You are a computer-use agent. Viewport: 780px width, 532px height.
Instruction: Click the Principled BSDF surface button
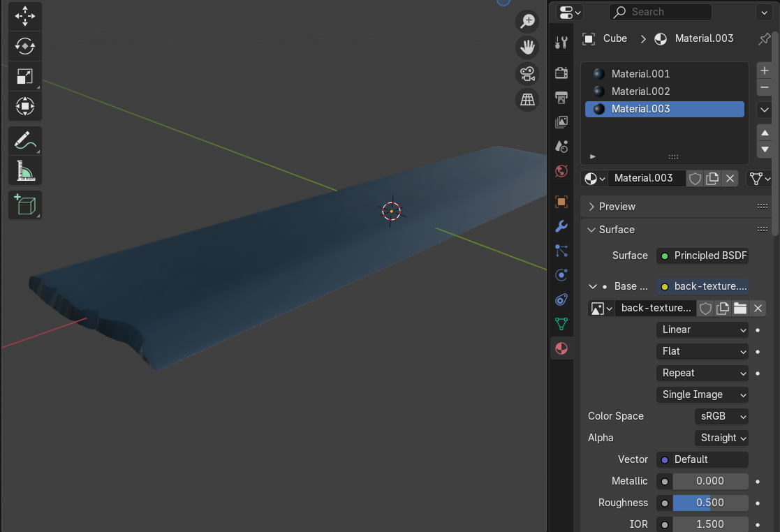[x=702, y=256]
